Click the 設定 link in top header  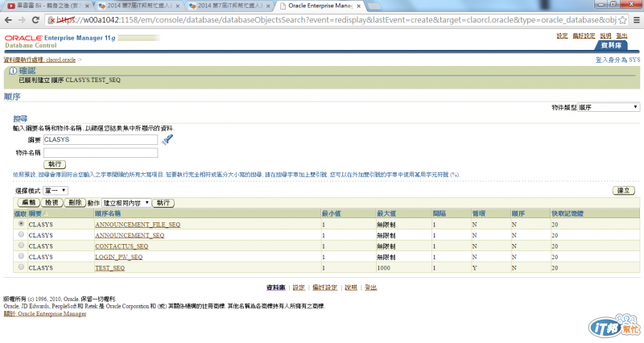click(562, 35)
